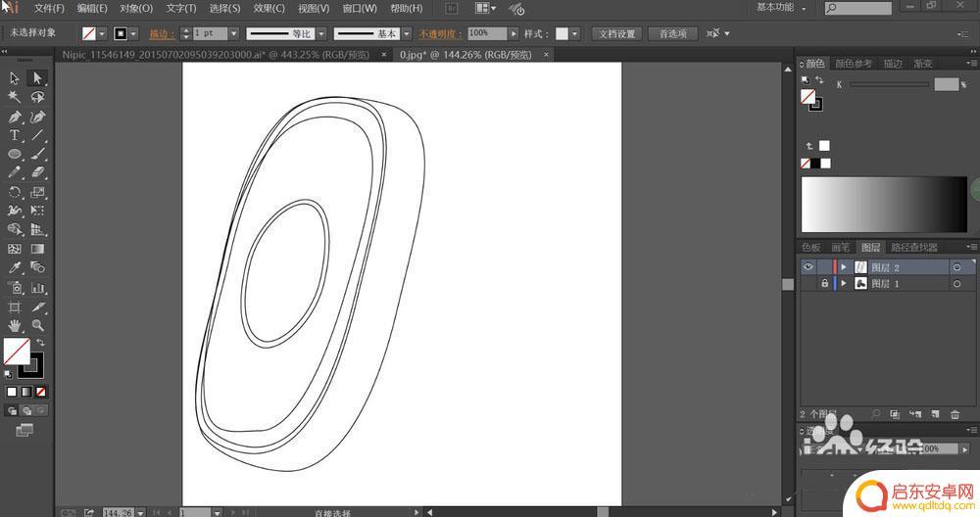Open the opacity 100% arrow
980x517 pixels.
coord(514,33)
